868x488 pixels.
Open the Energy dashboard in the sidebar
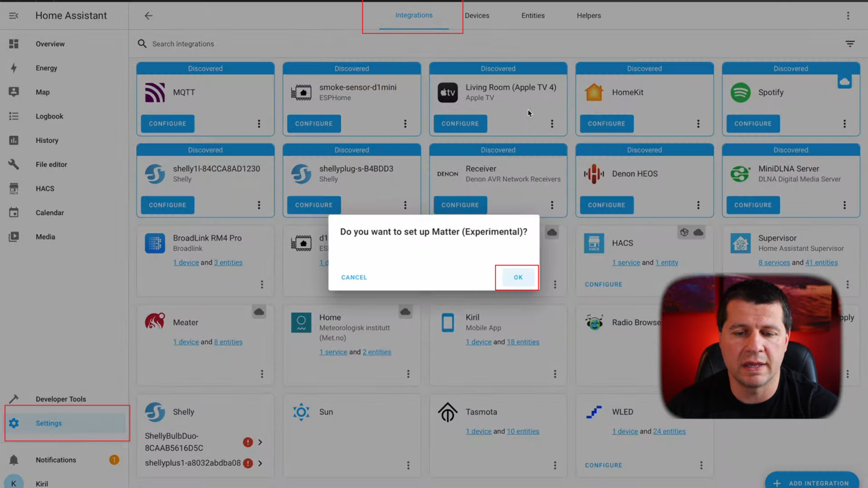pos(46,68)
